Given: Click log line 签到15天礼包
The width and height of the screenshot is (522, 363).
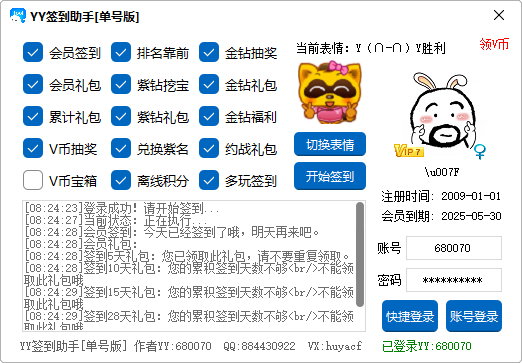Looking at the screenshot, I should pos(189,298).
